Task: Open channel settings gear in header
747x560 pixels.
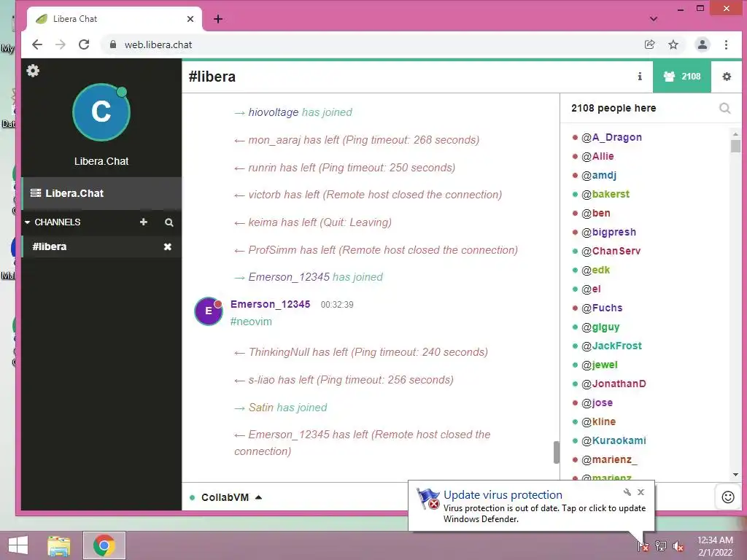Action: (727, 76)
